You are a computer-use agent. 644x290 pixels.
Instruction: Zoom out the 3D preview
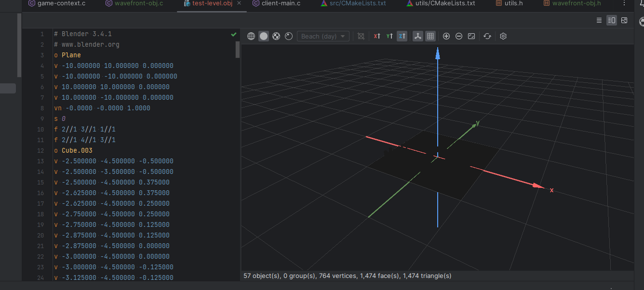pos(459,36)
